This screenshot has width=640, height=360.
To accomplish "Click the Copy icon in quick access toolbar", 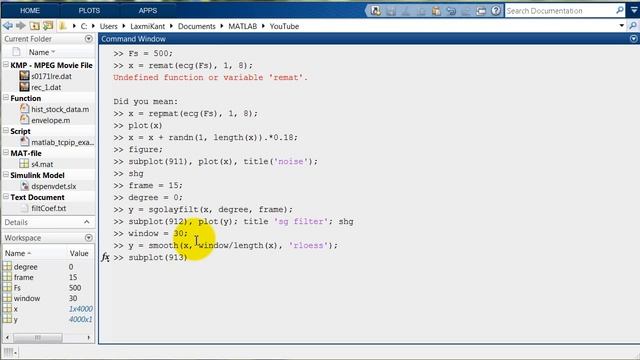I will click(x=421, y=11).
